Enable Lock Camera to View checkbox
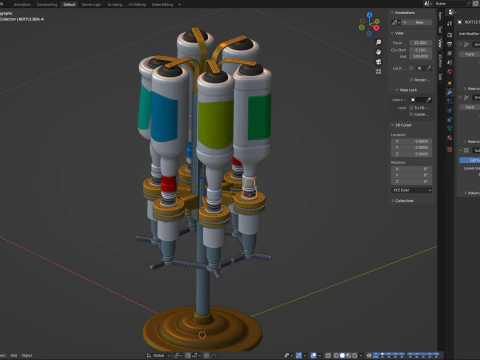Screen dimensions: 480x360 pyautogui.click(x=411, y=114)
